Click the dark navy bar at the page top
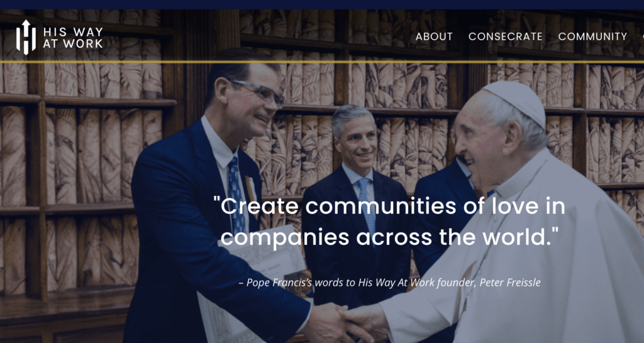This screenshot has width=644, height=343. pos(322,4)
